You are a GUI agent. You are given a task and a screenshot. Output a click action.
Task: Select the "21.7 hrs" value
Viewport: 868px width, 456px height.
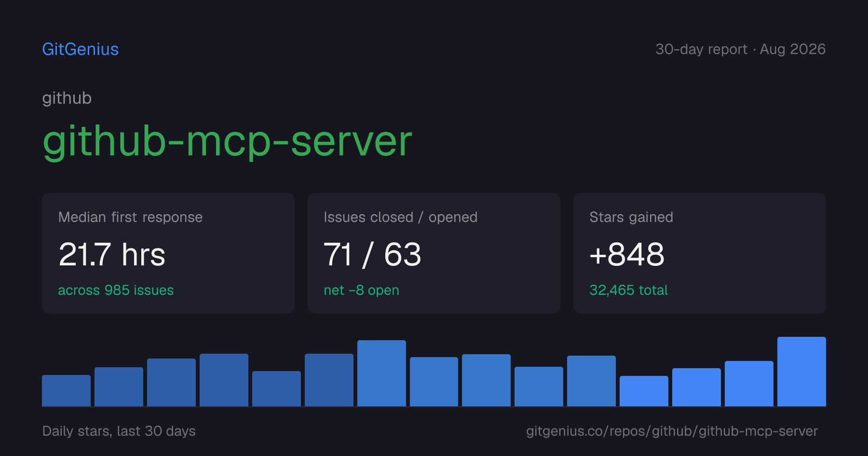coord(112,254)
